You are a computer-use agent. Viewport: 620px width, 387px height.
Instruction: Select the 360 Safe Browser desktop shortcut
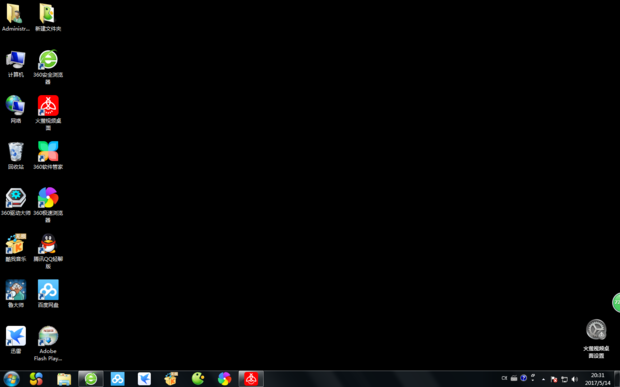pyautogui.click(x=48, y=66)
